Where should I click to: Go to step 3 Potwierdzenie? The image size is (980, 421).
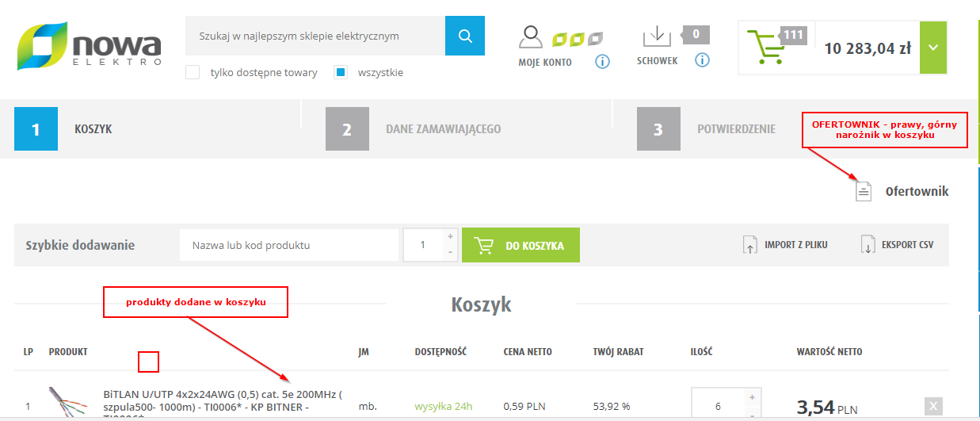coord(707,128)
